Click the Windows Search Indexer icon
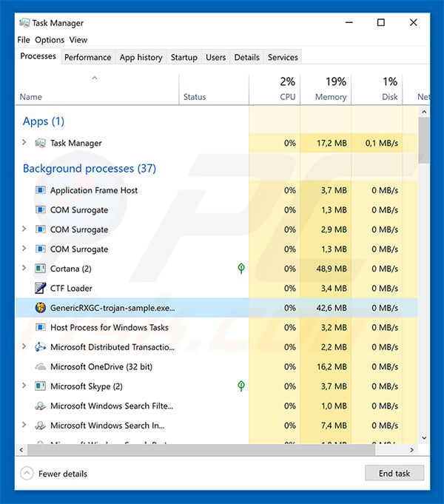The width and height of the screenshot is (444, 504). pyautogui.click(x=40, y=426)
